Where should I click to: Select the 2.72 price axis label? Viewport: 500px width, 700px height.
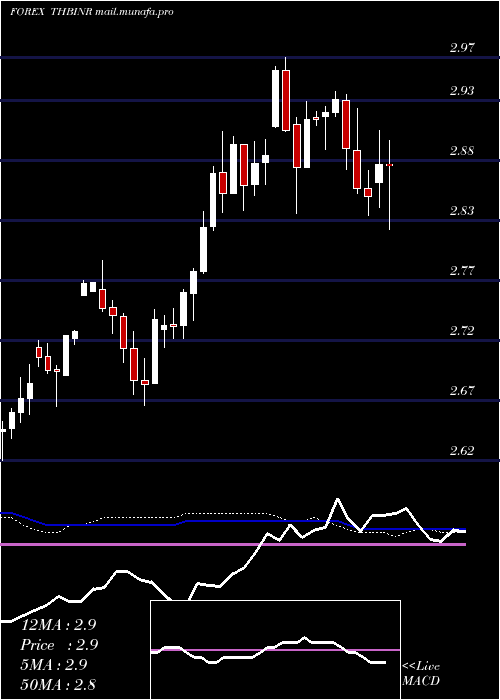pyautogui.click(x=462, y=330)
